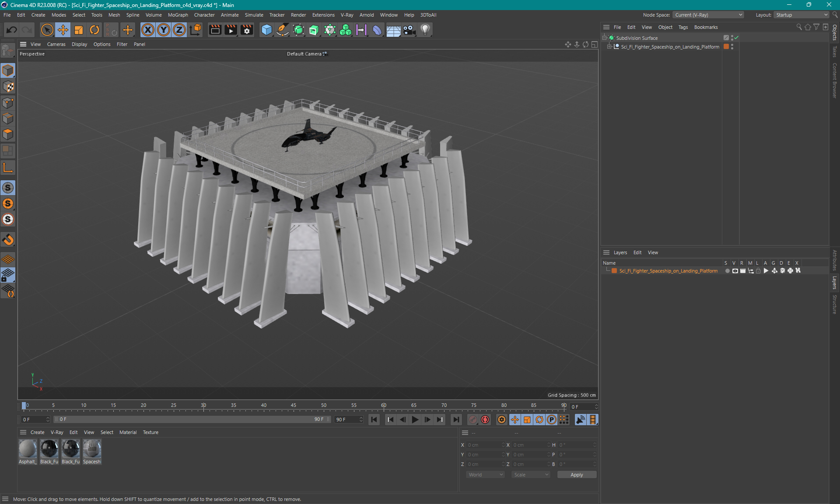This screenshot has width=840, height=504.
Task: Open Edit Render Settings icon
Action: 247,30
